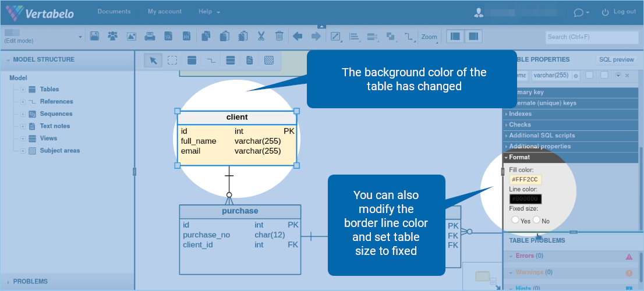
Task: Select the purchase table header
Action: pyautogui.click(x=240, y=211)
